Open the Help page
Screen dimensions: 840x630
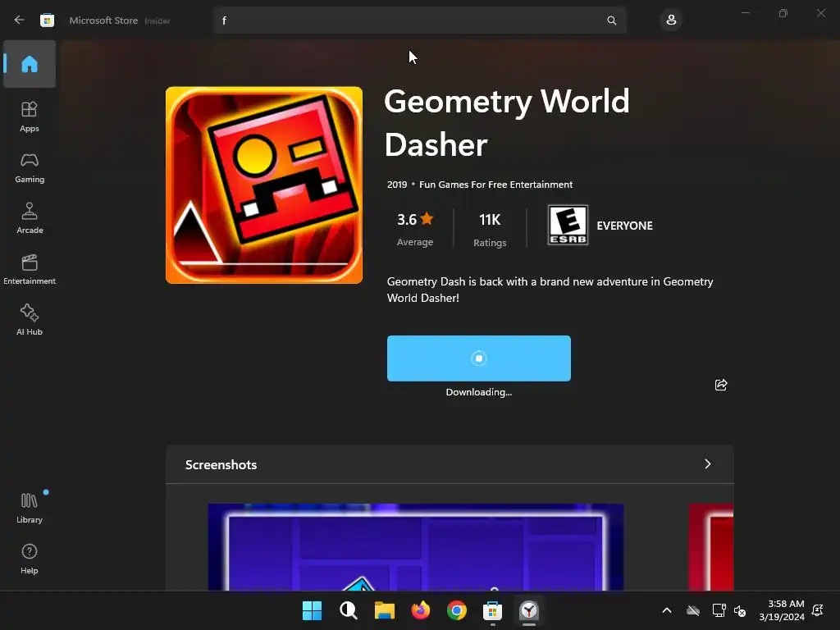click(x=30, y=559)
